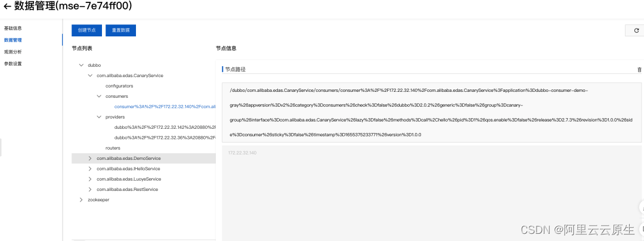Click the 节点路径 section heading
This screenshot has height=241, width=644.
click(235, 69)
